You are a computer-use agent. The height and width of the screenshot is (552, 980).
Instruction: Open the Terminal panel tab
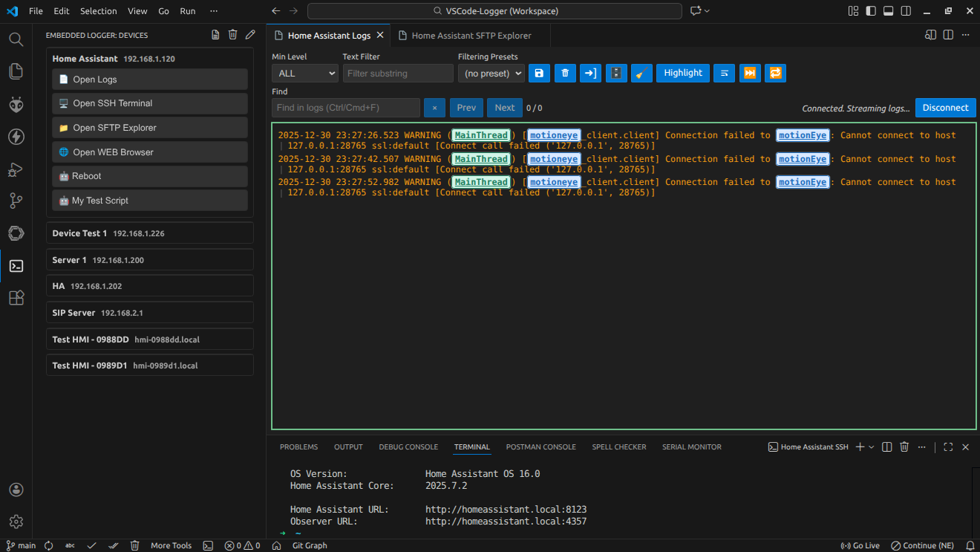pyautogui.click(x=471, y=447)
